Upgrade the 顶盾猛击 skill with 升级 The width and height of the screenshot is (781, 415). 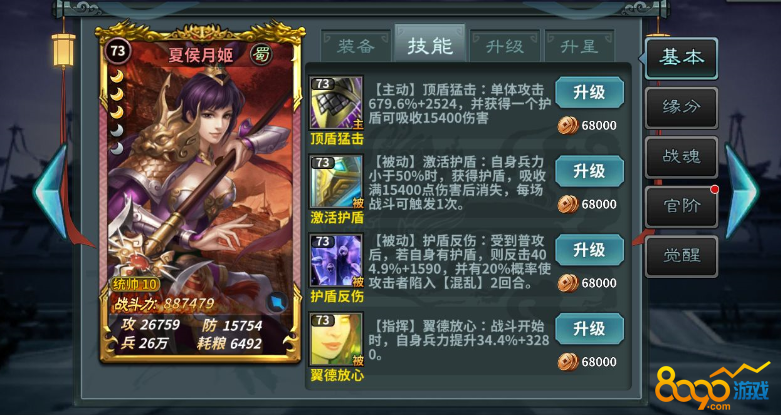(589, 93)
